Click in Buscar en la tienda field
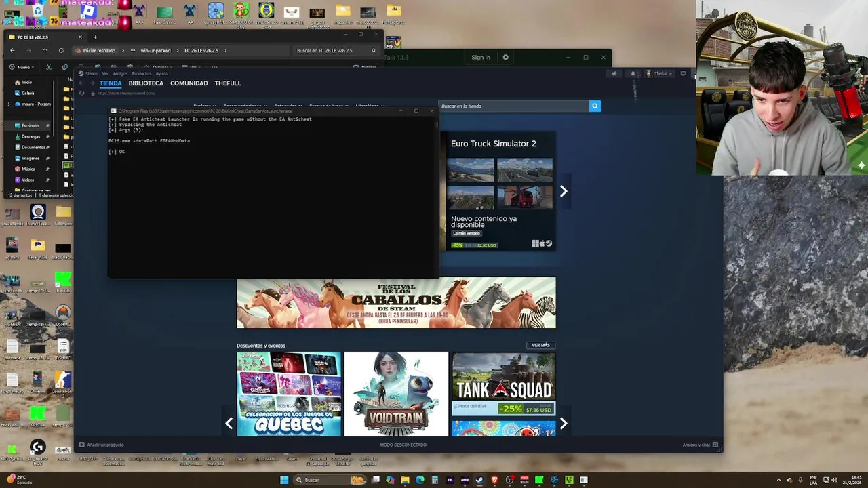The height and width of the screenshot is (488, 868). click(x=513, y=106)
